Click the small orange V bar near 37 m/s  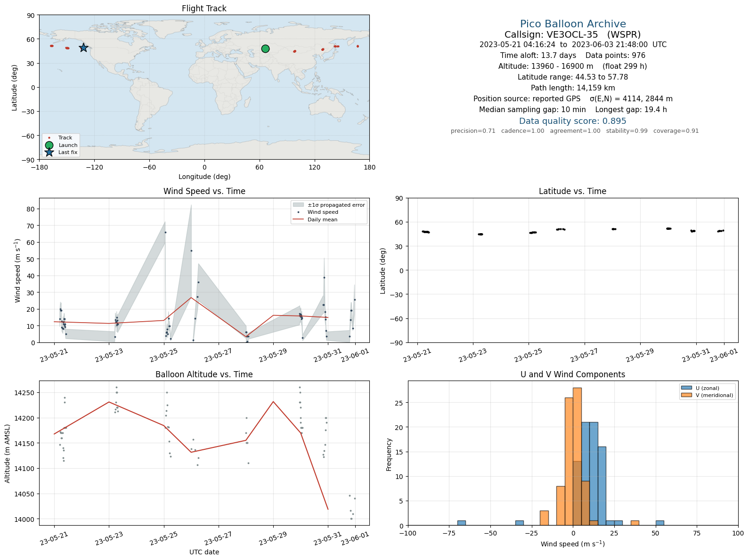[x=635, y=523]
